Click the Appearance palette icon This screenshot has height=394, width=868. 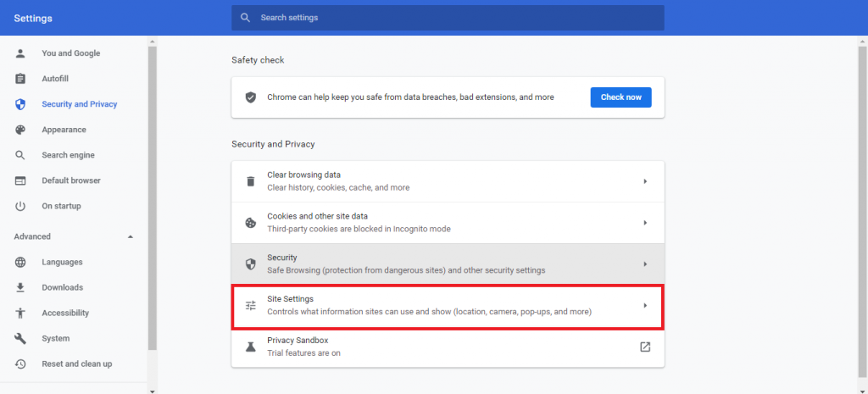point(20,130)
